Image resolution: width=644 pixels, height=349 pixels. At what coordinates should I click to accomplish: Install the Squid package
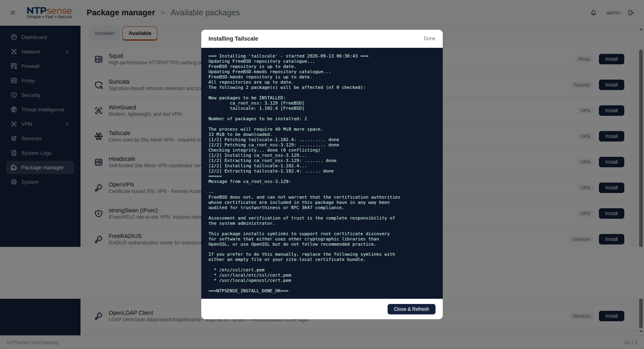click(611, 59)
